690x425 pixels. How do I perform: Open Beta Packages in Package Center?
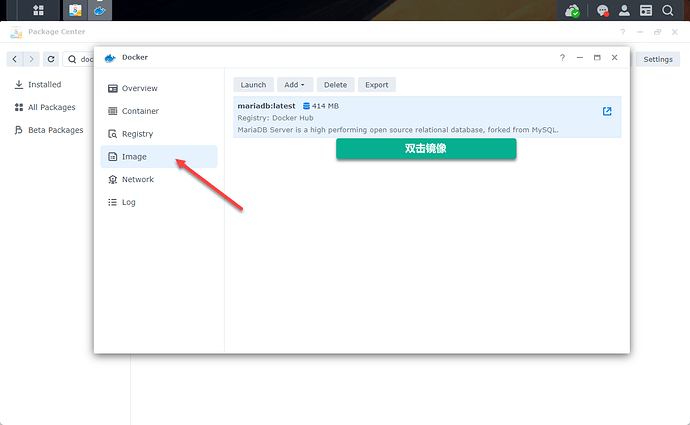[x=49, y=130]
